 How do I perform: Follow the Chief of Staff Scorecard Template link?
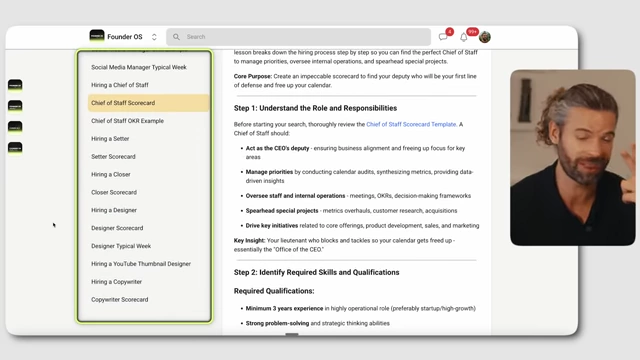click(x=411, y=124)
